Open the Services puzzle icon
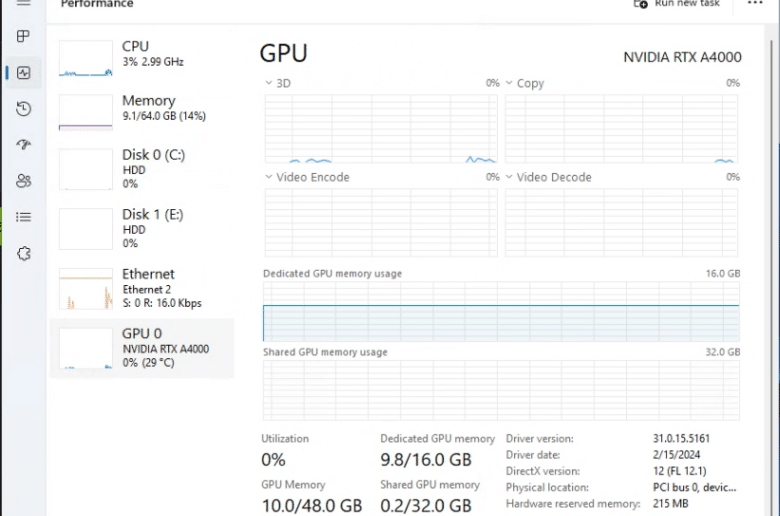Image resolution: width=780 pixels, height=516 pixels. 23,253
